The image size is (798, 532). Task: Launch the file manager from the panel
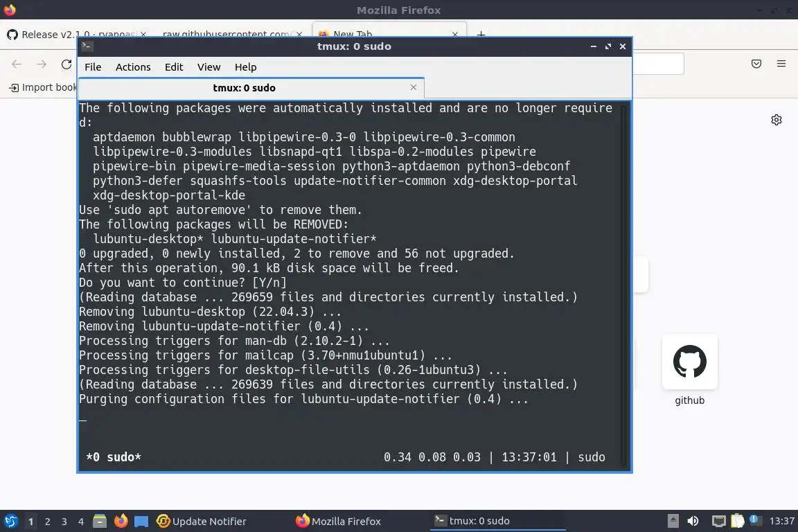pos(100,522)
